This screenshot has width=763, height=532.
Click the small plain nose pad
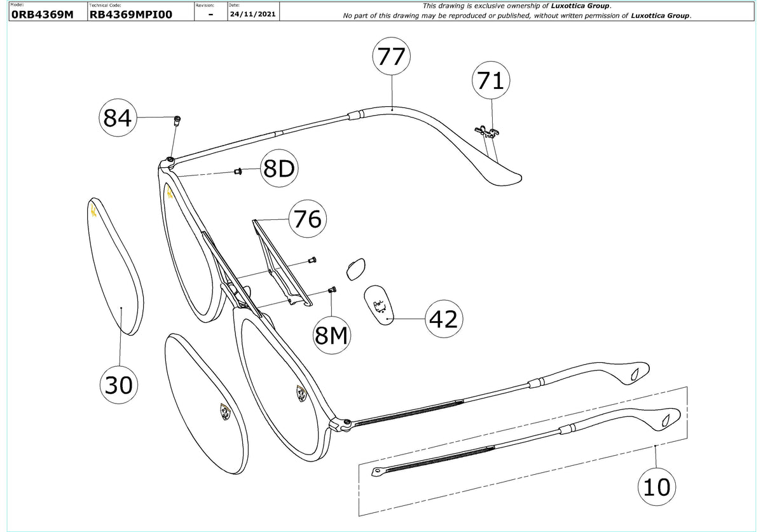click(355, 269)
